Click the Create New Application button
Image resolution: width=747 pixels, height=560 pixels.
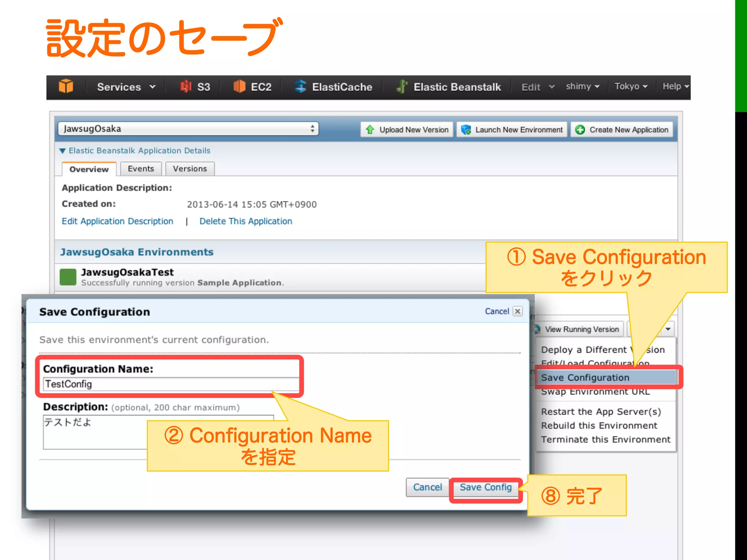click(x=622, y=129)
